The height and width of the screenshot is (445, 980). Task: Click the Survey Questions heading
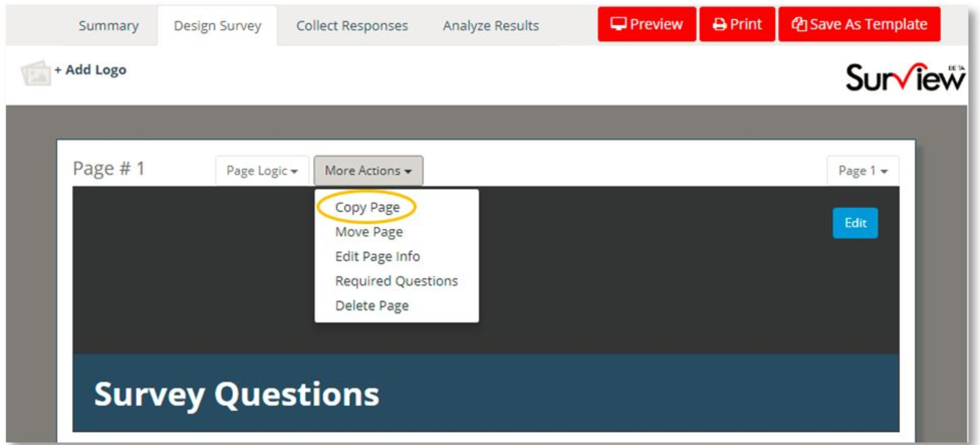point(236,394)
